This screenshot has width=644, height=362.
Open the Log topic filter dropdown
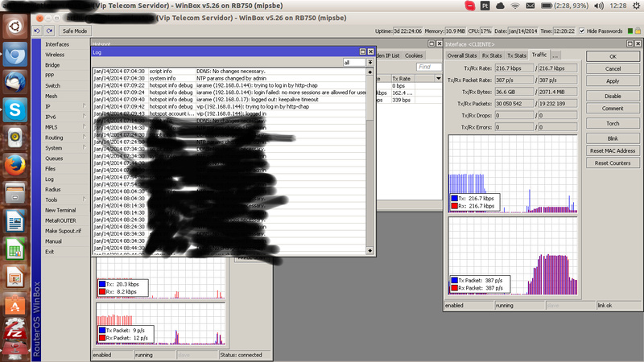pyautogui.click(x=370, y=63)
